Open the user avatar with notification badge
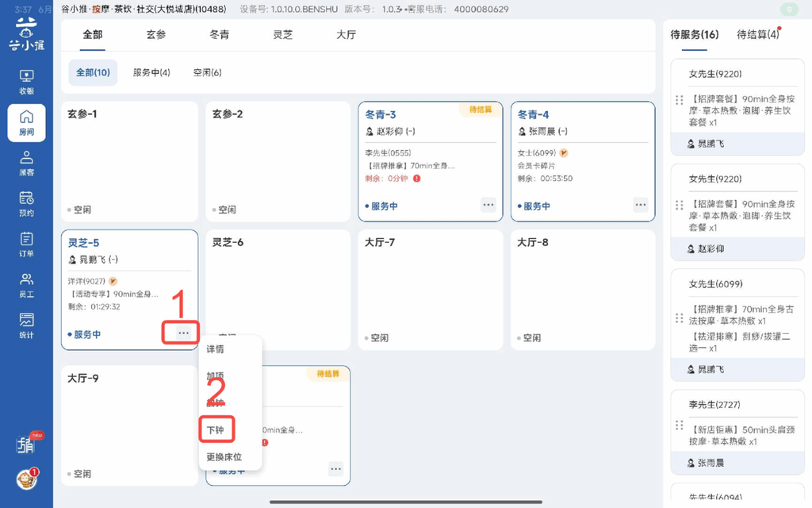The width and height of the screenshot is (812, 508). (27, 479)
